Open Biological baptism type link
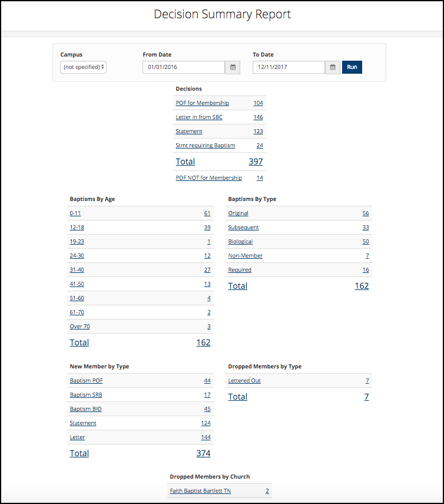The image size is (444, 504). point(240,242)
